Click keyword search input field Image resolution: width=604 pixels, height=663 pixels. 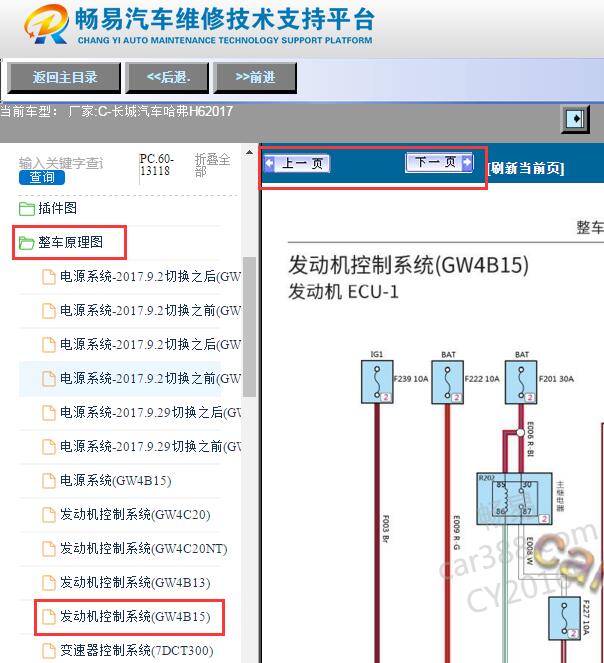point(60,163)
